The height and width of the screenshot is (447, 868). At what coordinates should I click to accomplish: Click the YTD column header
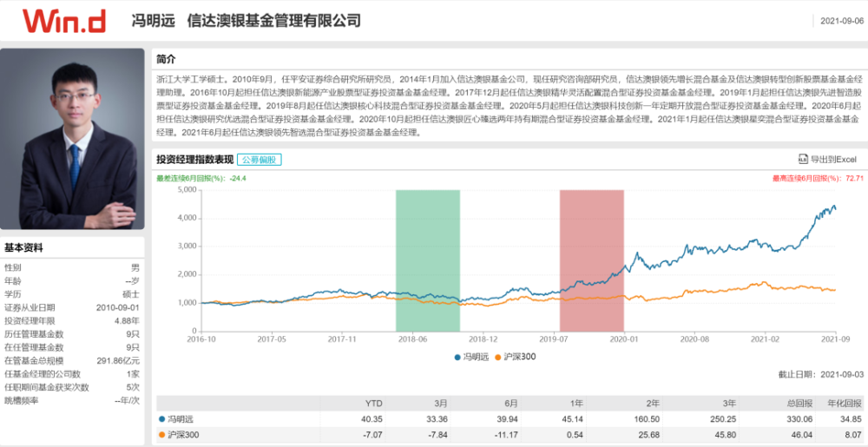point(374,404)
